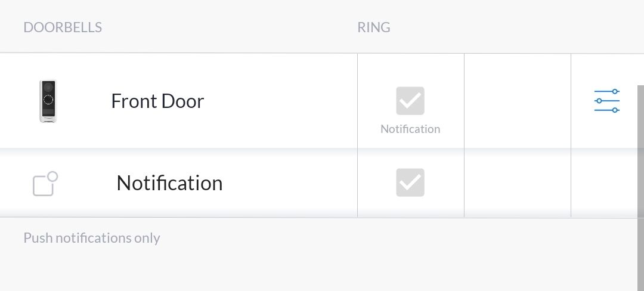This screenshot has height=291, width=644.
Task: Click empty cell right of Front Door checkbox
Action: click(518, 101)
